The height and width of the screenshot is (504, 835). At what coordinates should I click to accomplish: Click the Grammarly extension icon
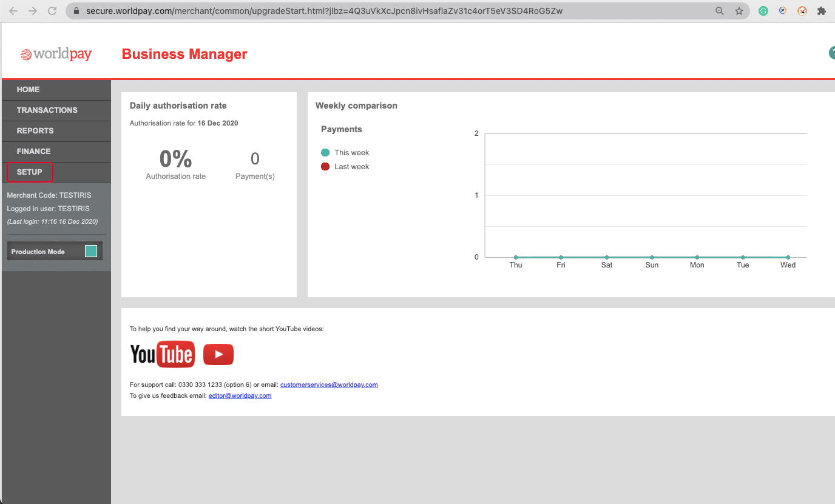coord(763,11)
